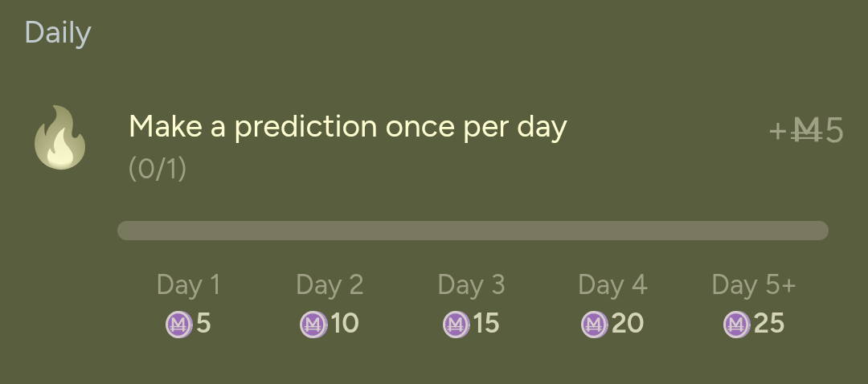The height and width of the screenshot is (384, 868).
Task: Select the Day 1 label
Action: [x=188, y=284]
